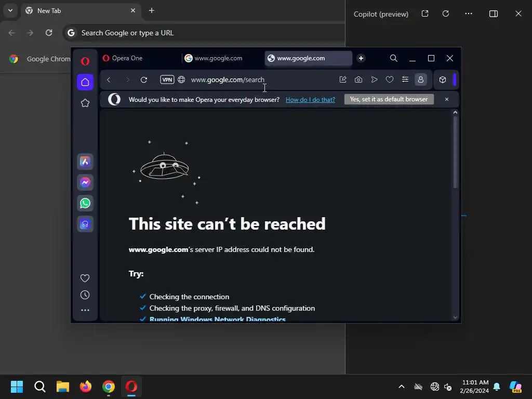Open the Windows Start menu
532x399 pixels.
coord(17,387)
